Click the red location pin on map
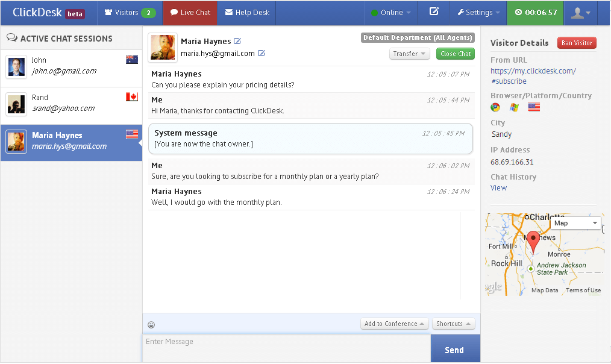 pos(533,242)
